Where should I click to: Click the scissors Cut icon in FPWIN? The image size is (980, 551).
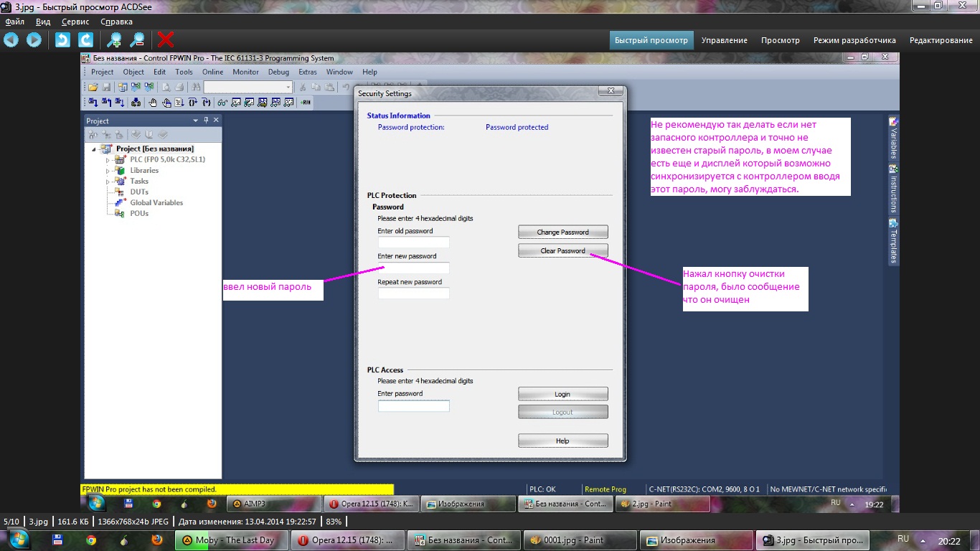303,87
